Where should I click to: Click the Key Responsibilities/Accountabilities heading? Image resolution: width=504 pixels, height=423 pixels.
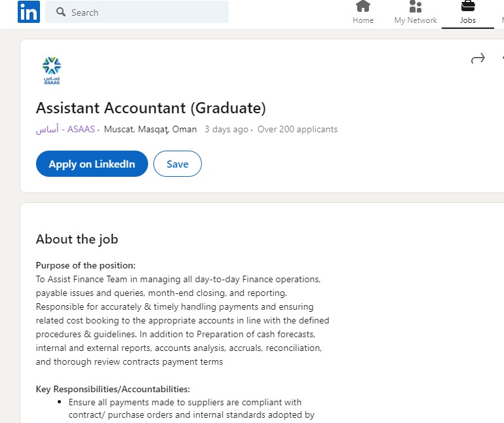pos(113,389)
